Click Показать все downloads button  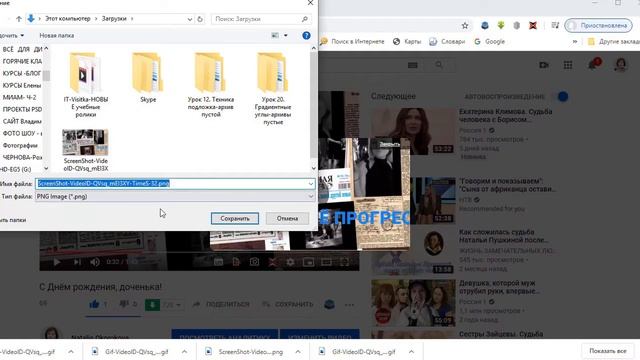(608, 351)
